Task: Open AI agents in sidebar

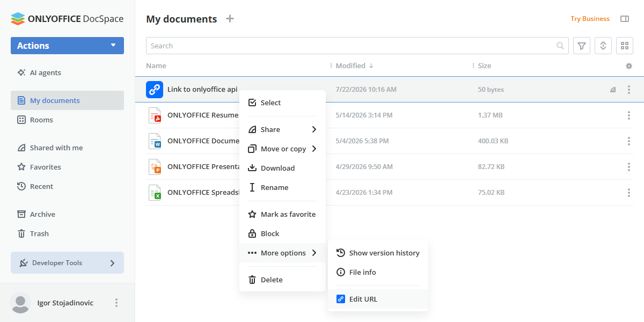Action: pyautogui.click(x=67, y=72)
